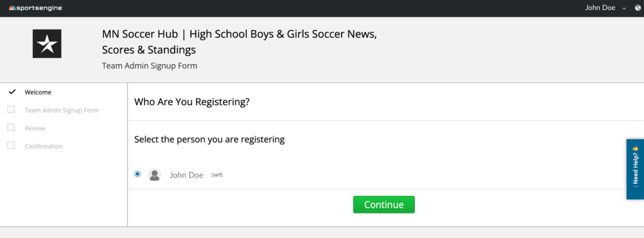644x238 pixels.
Task: Go to the Welcome step
Action: pyautogui.click(x=38, y=93)
